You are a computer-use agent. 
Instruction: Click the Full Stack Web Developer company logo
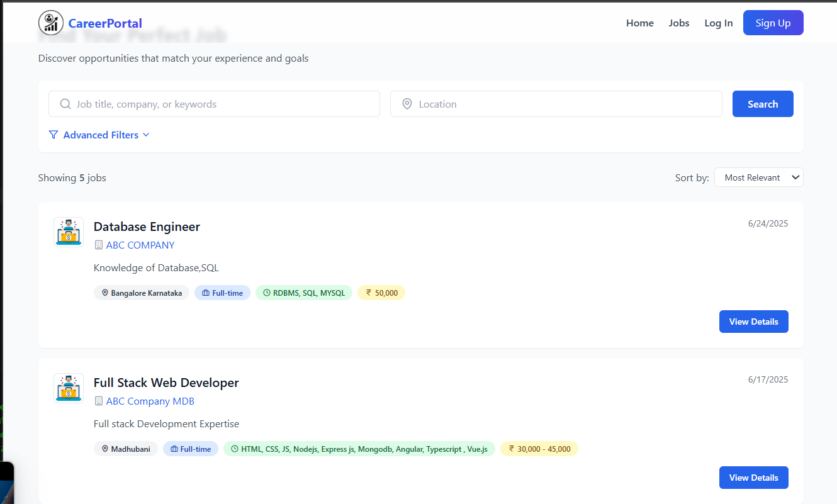point(68,388)
